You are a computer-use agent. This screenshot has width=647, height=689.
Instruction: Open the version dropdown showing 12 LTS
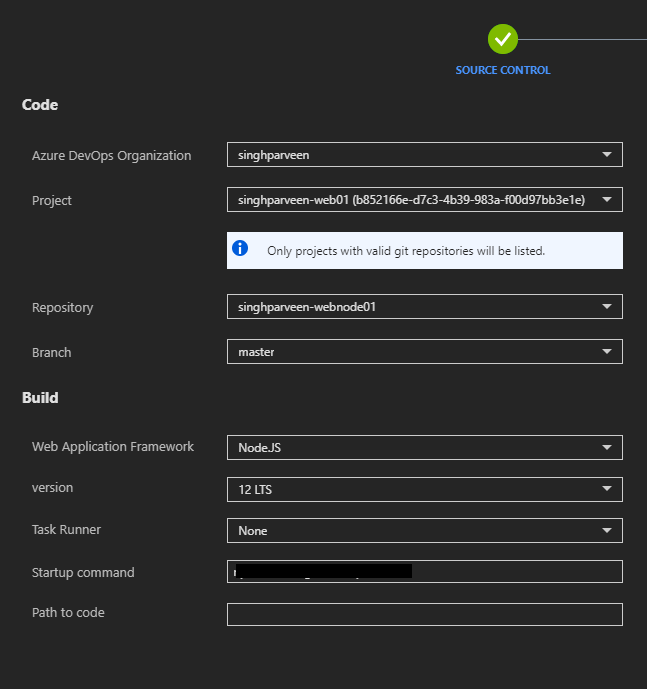(425, 490)
